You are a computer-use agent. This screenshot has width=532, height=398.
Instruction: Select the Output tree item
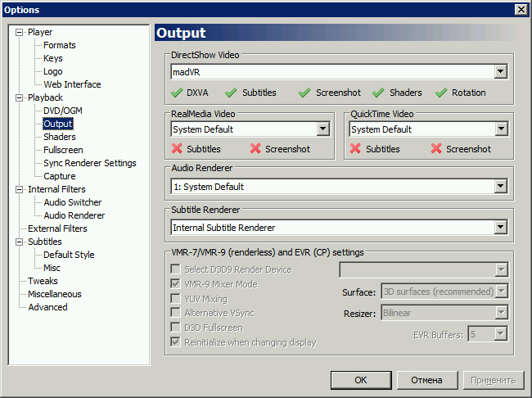58,124
